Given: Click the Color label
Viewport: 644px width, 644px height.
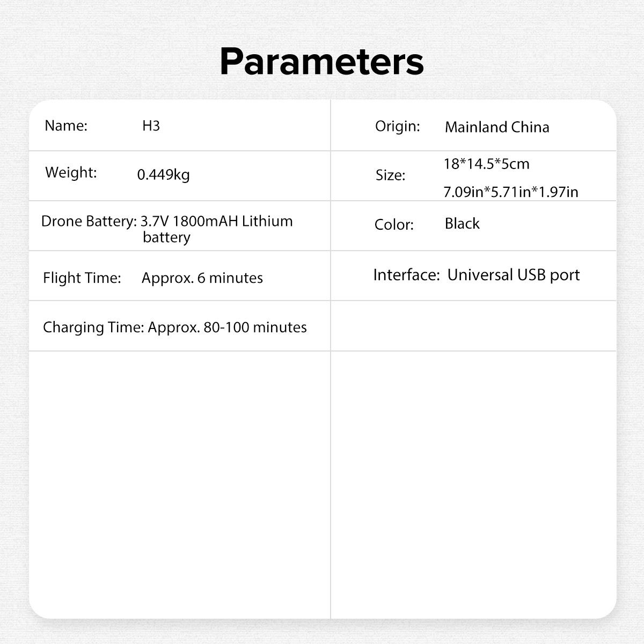Looking at the screenshot, I should tap(394, 224).
